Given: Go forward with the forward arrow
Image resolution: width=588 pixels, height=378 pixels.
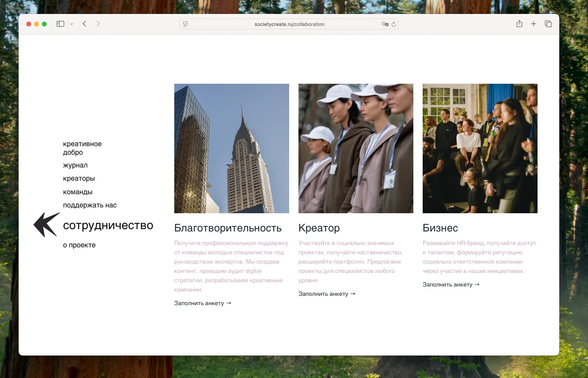Looking at the screenshot, I should (98, 24).
